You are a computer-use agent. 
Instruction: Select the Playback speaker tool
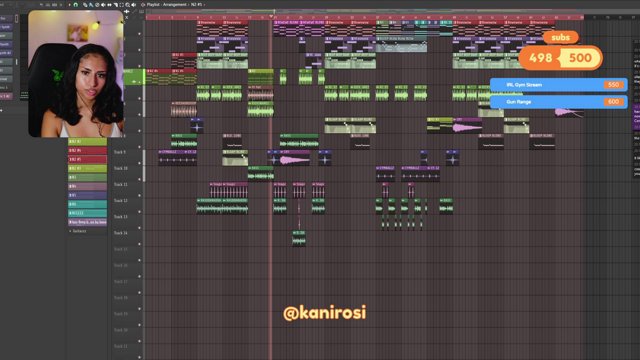click(134, 5)
